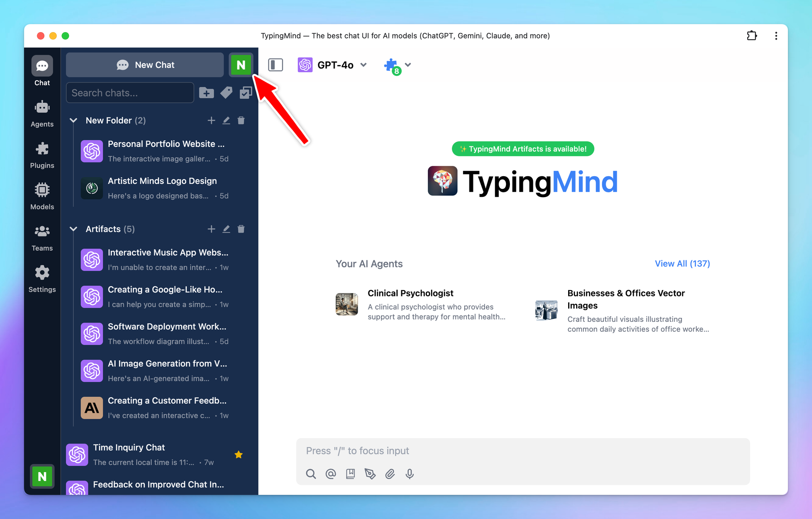Image resolution: width=812 pixels, height=519 pixels.
Task: Open the Settings tab in sidebar
Action: click(x=42, y=279)
